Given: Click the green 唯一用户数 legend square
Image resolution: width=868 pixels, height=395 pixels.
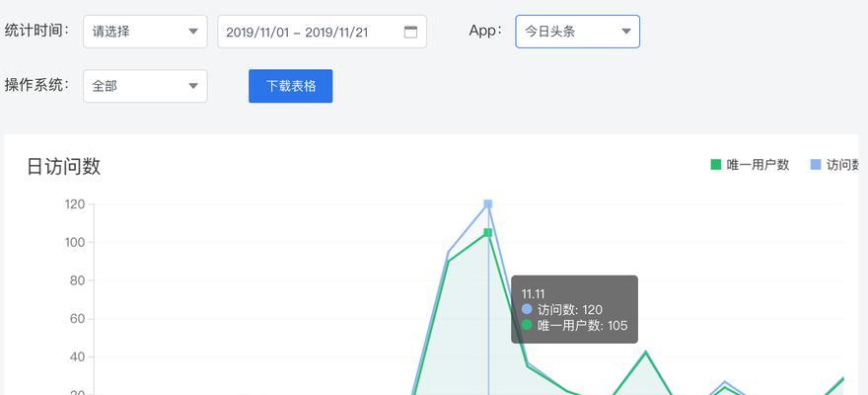Looking at the screenshot, I should (x=716, y=165).
